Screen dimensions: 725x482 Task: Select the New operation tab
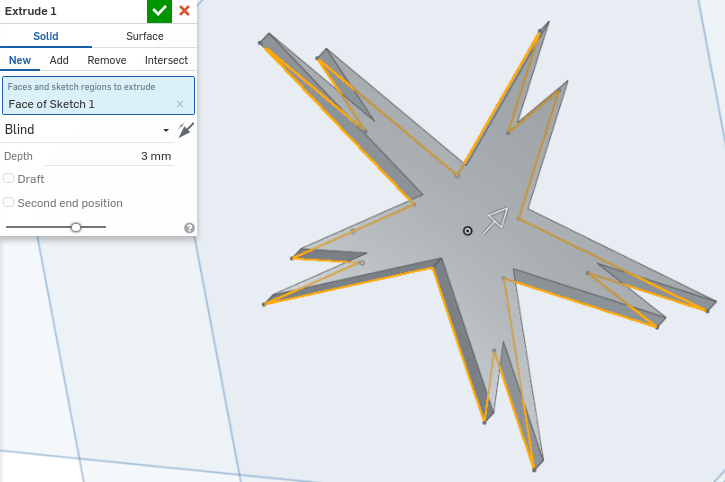click(20, 60)
